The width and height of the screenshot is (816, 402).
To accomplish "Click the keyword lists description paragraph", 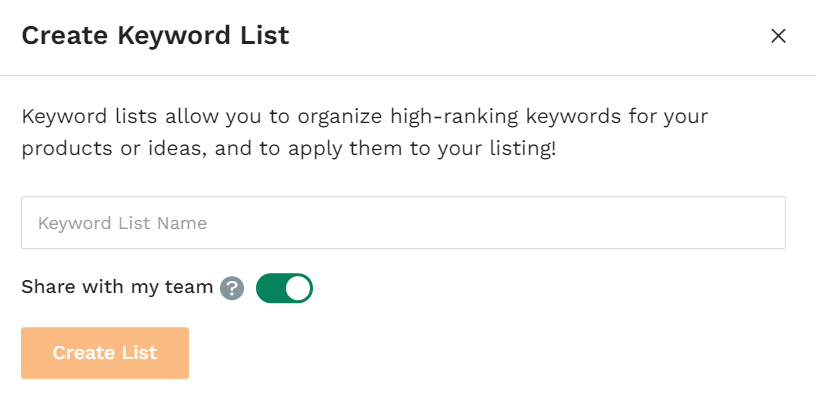I will pyautogui.click(x=364, y=132).
